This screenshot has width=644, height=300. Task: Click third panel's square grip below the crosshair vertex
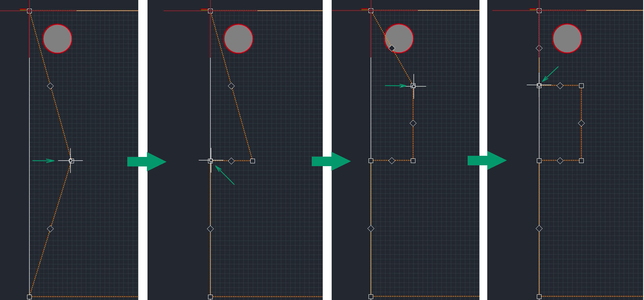point(413,161)
